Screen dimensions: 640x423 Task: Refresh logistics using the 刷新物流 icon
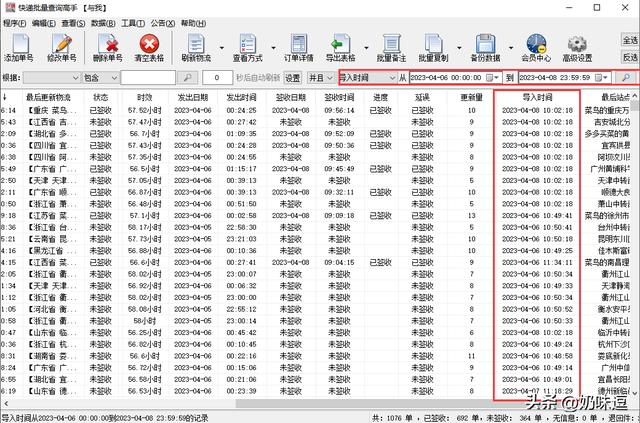pos(197,46)
